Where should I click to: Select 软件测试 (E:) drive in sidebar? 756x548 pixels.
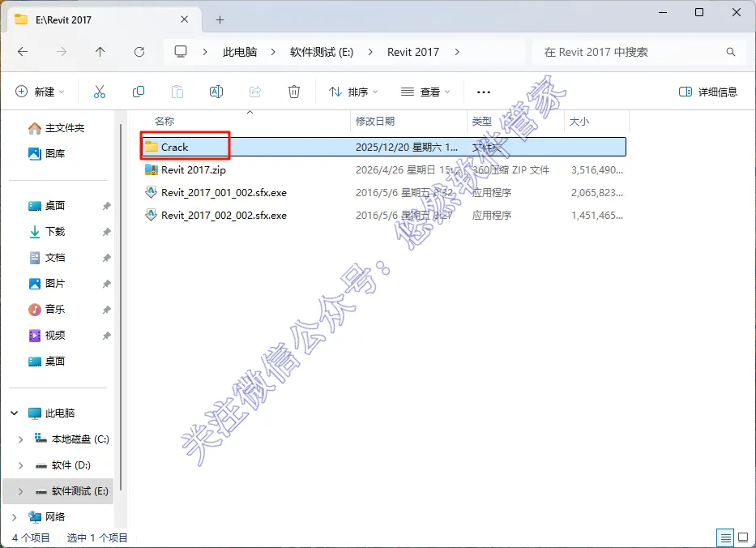(x=58, y=491)
